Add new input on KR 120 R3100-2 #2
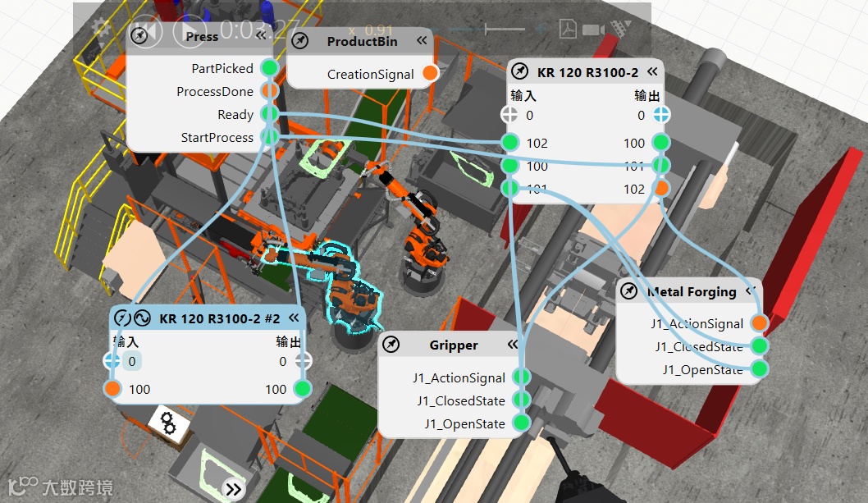 click(112, 361)
